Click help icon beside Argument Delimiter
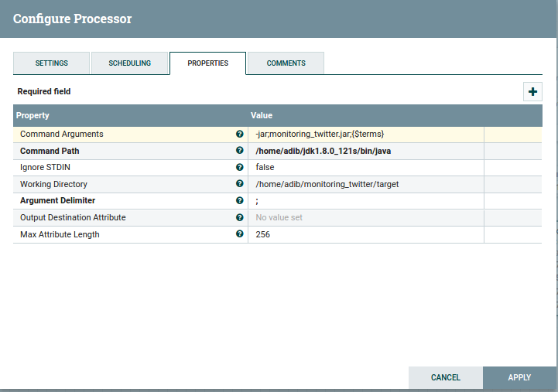The height and width of the screenshot is (392, 558). click(240, 201)
